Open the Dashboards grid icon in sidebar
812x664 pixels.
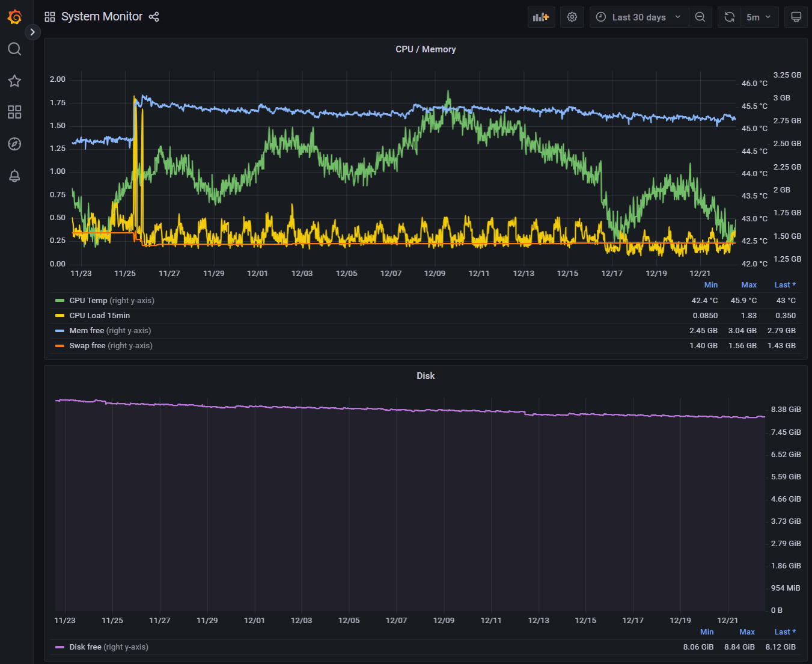tap(14, 112)
